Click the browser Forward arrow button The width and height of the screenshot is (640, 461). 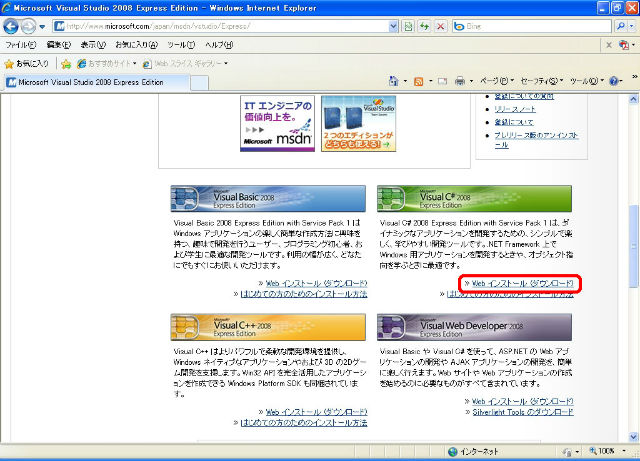point(28,27)
